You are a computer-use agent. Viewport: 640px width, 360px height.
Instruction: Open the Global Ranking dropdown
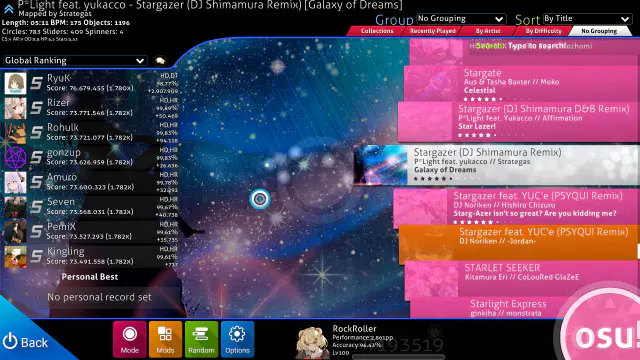[x=75, y=60]
